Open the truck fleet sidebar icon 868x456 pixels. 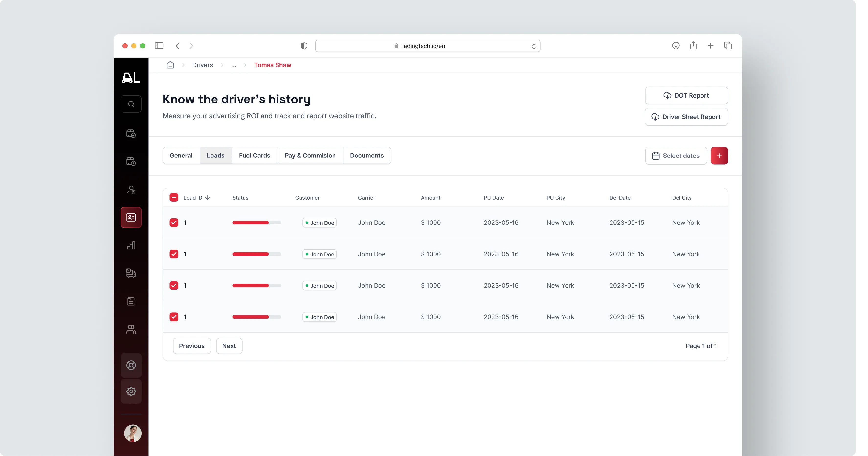pyautogui.click(x=131, y=273)
